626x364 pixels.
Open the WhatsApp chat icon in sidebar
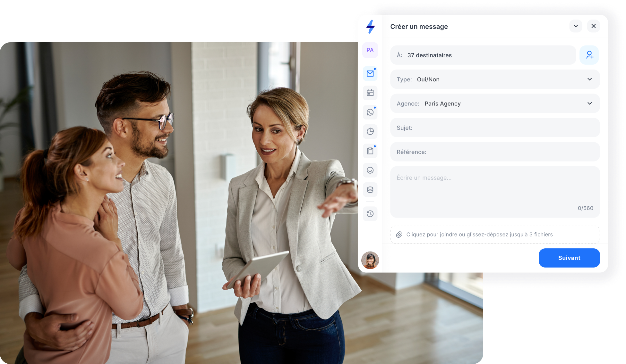coord(370,112)
